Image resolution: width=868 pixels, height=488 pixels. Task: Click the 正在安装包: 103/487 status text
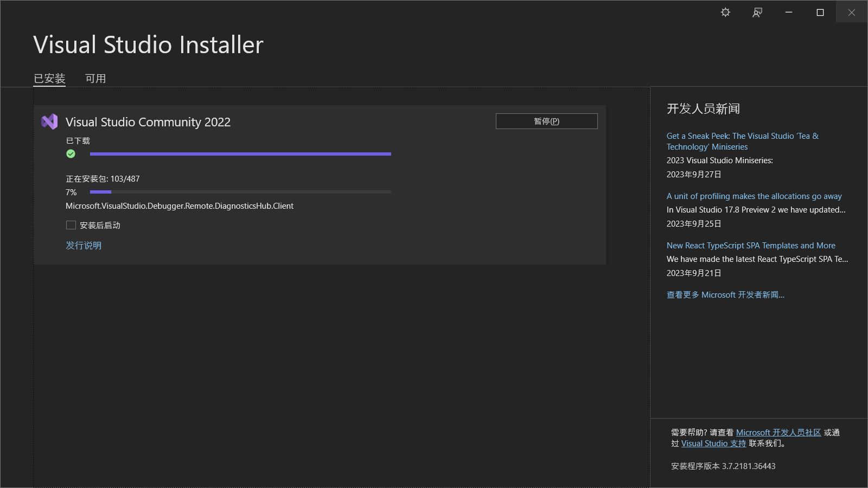point(103,179)
